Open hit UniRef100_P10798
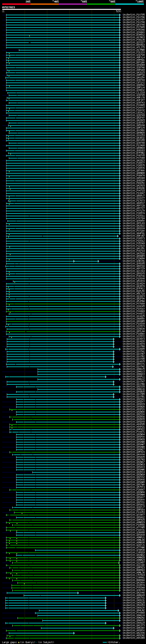The image size is (146, 644). 133,22
